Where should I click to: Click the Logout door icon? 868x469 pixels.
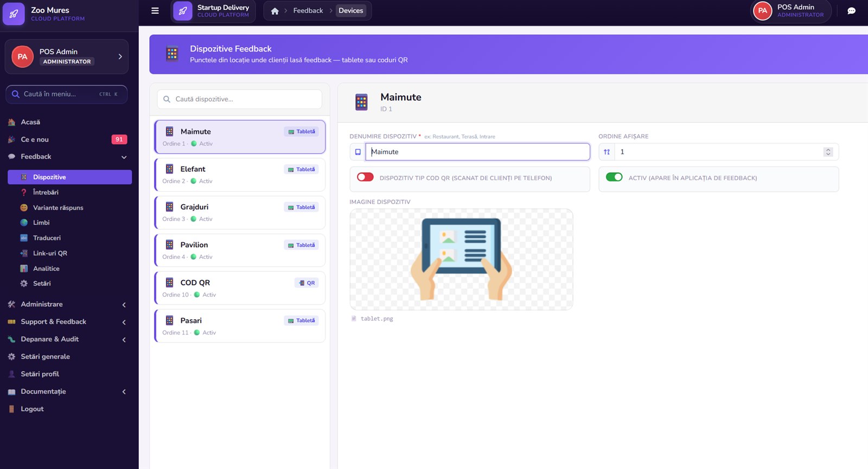[11, 409]
